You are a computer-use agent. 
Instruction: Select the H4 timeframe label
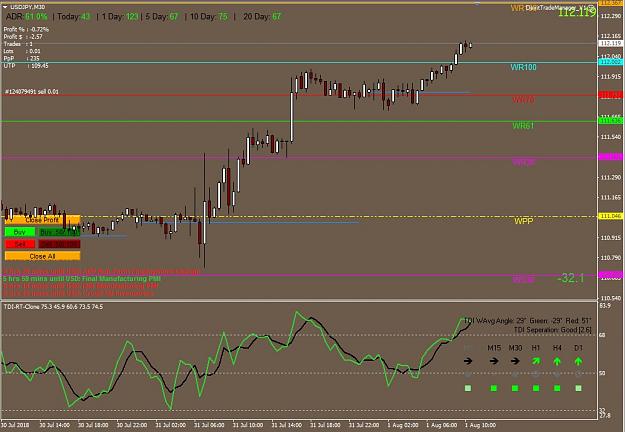click(x=557, y=348)
